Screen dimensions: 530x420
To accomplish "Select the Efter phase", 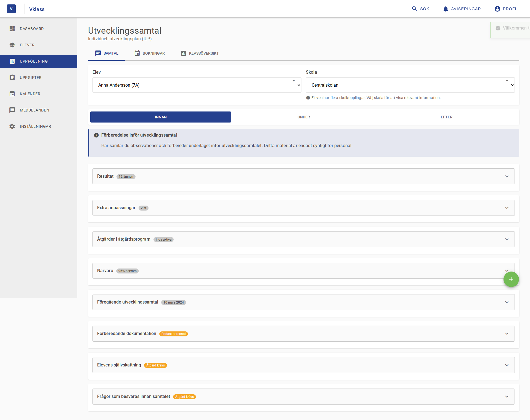I will (447, 117).
